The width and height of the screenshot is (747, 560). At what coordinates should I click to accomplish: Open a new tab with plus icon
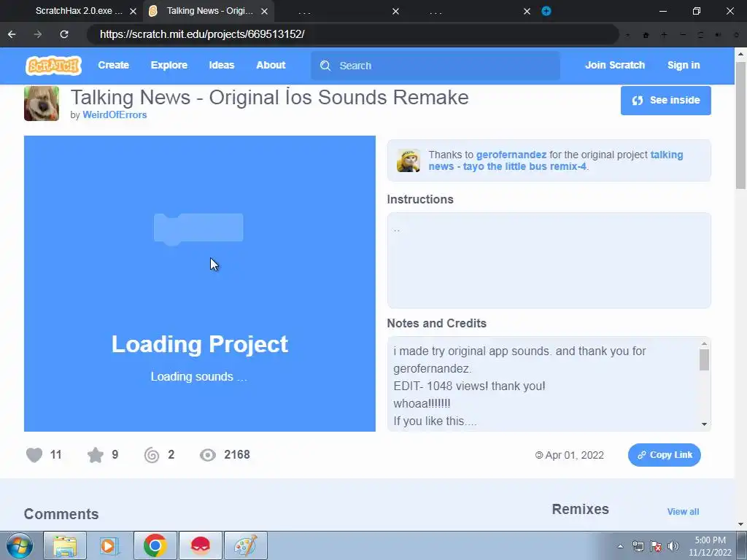coord(546,11)
